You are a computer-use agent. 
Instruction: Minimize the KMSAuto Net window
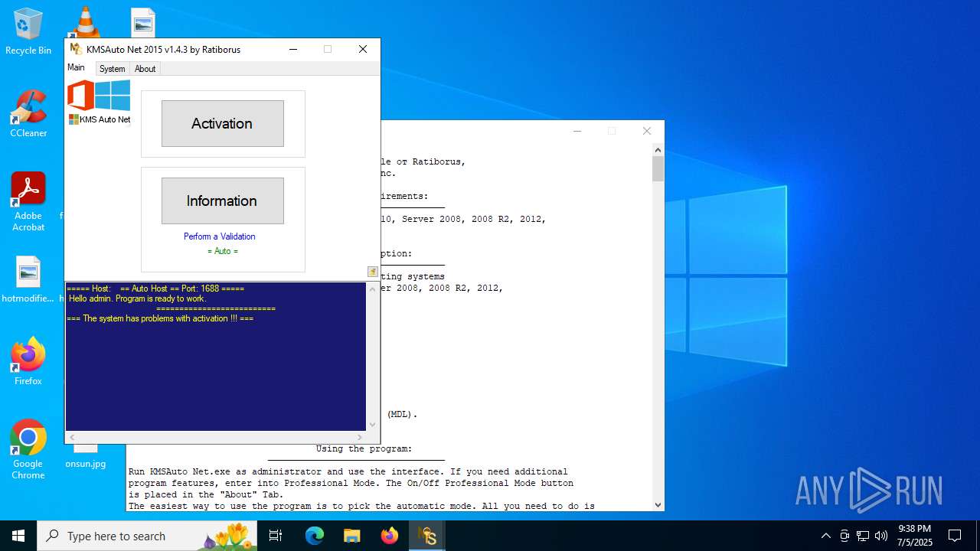coord(293,49)
